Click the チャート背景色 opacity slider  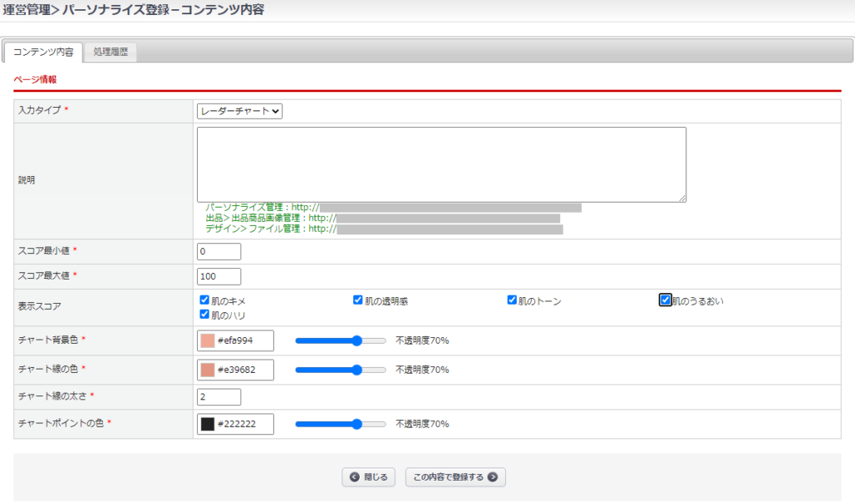click(x=341, y=340)
